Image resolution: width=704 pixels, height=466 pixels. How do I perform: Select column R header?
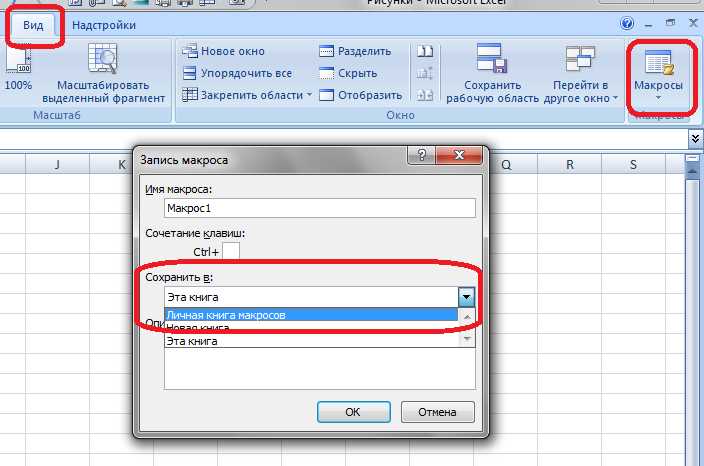click(x=569, y=164)
